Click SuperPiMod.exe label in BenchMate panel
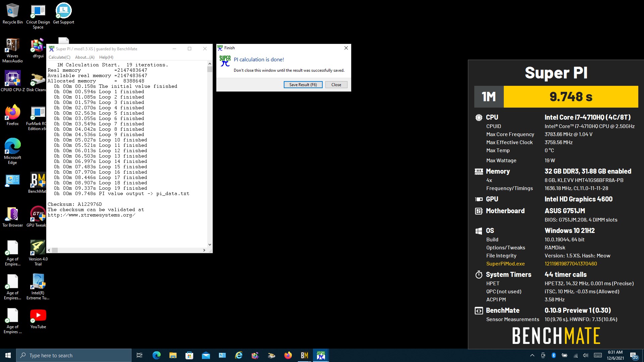 pyautogui.click(x=505, y=264)
